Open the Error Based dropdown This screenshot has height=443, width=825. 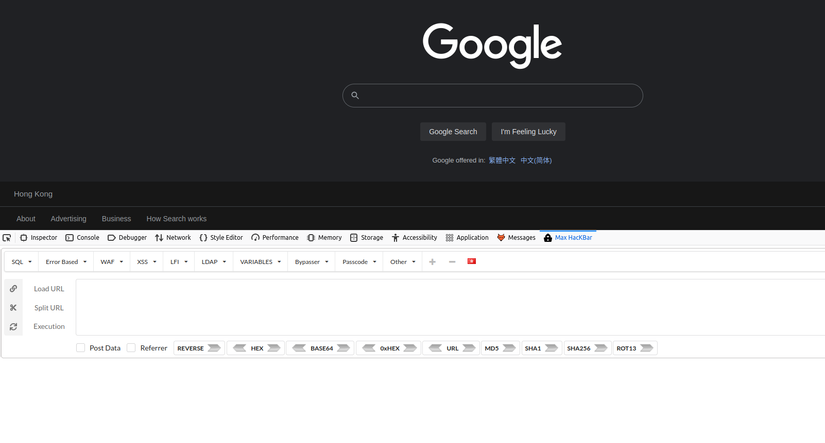point(66,261)
